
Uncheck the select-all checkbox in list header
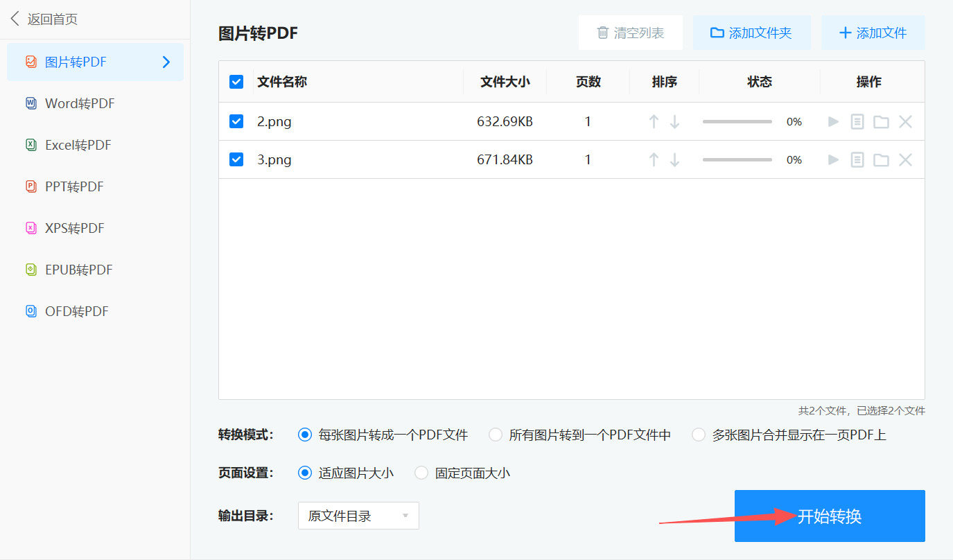[x=236, y=81]
